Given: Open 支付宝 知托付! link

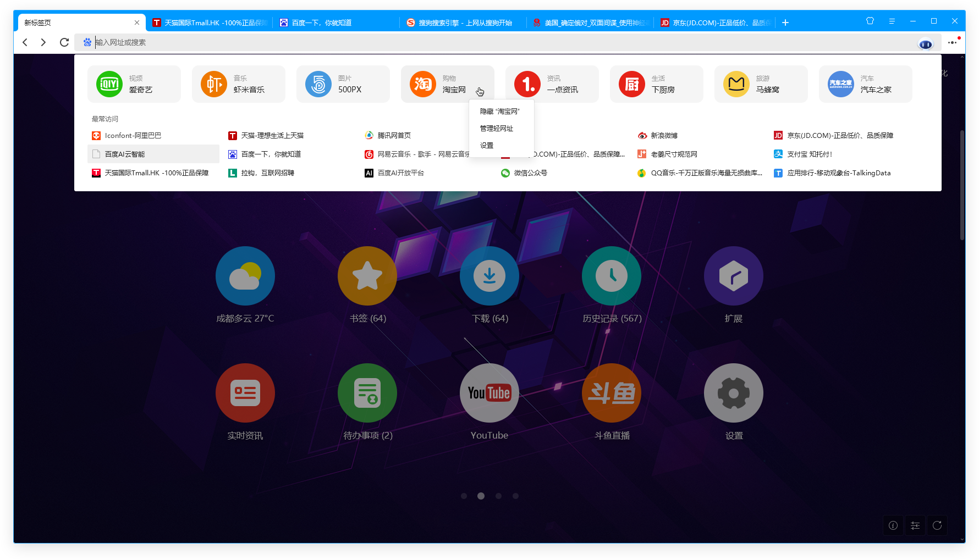Looking at the screenshot, I should pos(803,154).
